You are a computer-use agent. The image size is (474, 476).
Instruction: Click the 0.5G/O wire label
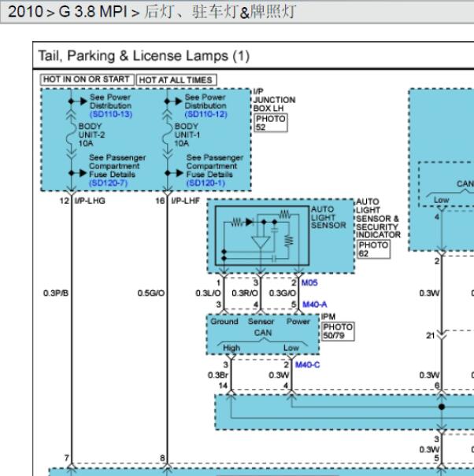coord(151,293)
